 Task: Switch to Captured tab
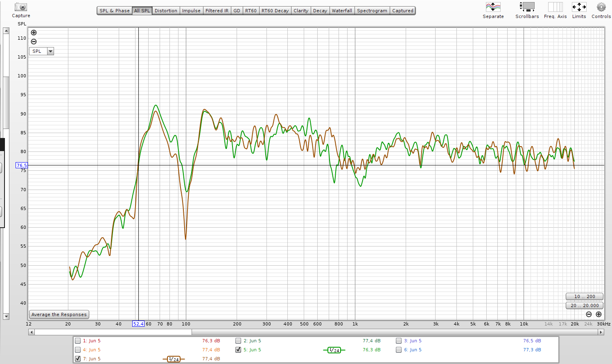(x=403, y=11)
